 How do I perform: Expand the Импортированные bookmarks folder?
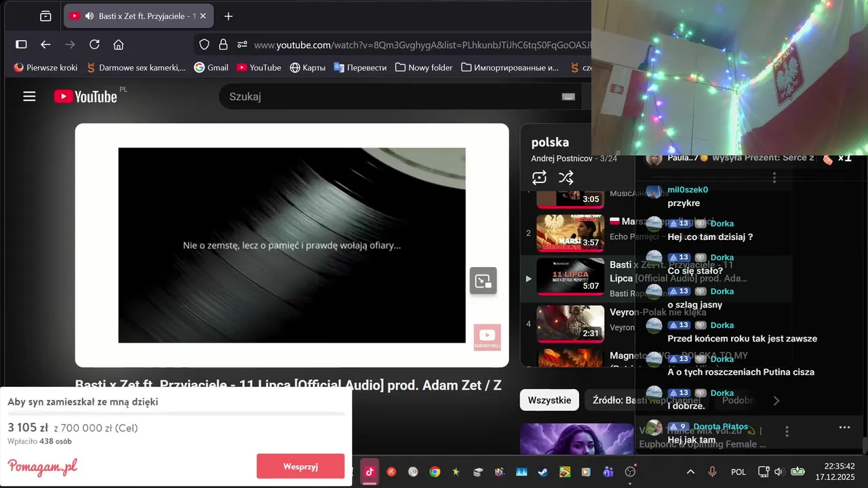click(510, 68)
